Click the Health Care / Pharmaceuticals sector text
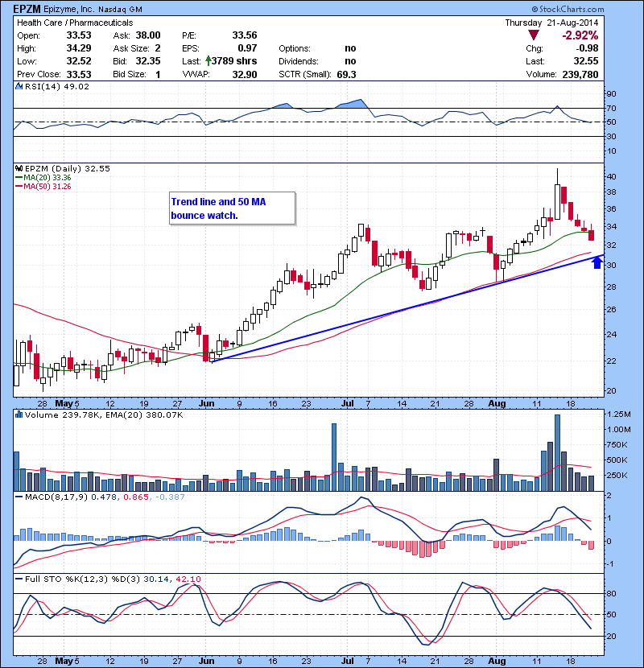 [75, 23]
